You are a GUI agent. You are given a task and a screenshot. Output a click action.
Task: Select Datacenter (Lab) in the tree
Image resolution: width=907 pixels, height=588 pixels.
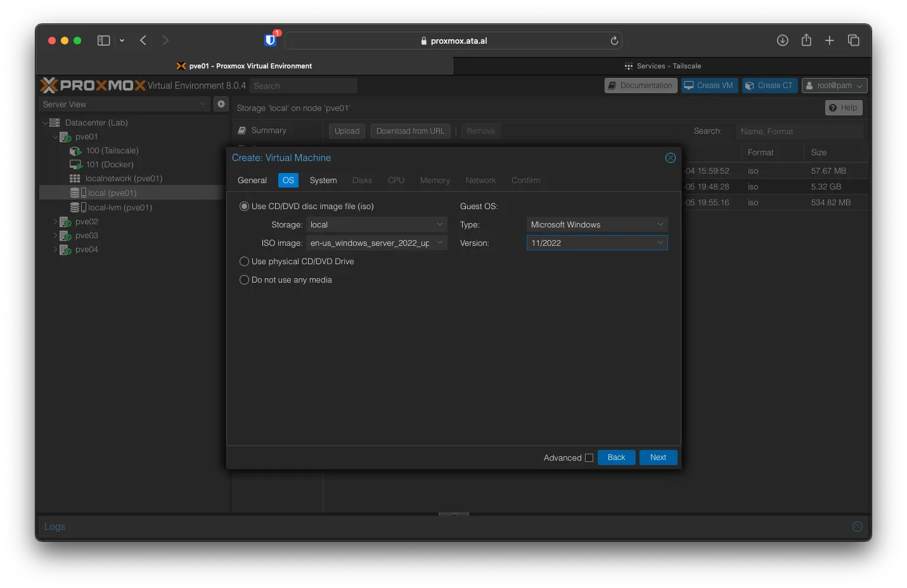pos(96,123)
